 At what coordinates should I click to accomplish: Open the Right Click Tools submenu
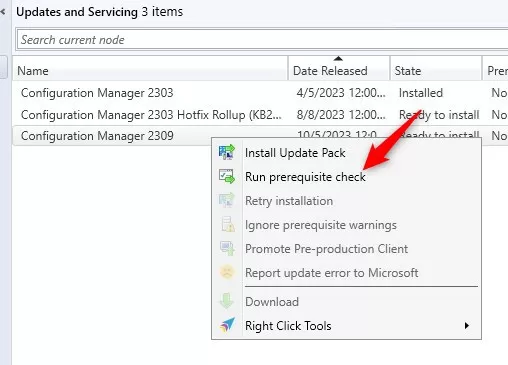(x=346, y=326)
